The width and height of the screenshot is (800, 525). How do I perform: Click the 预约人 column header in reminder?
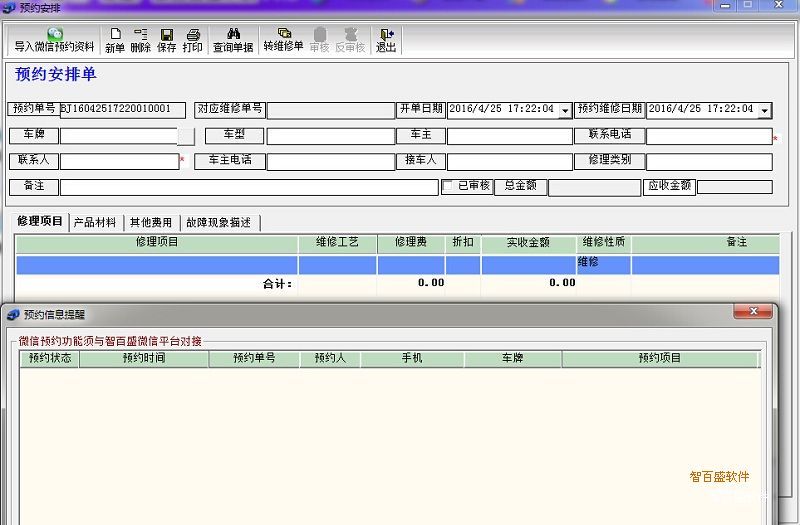(x=330, y=359)
